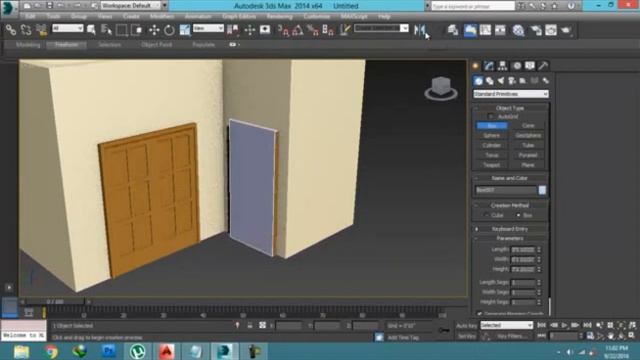Activate the Select and Scale tool

[184, 29]
